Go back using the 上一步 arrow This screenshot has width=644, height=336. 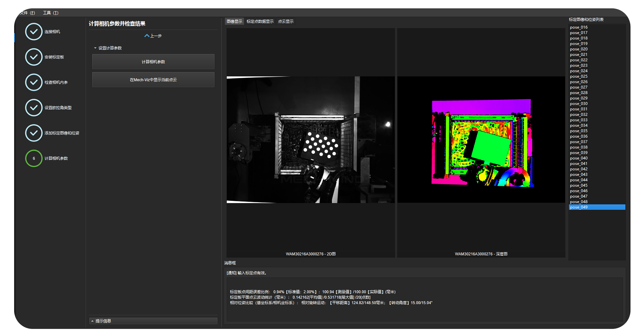coord(153,36)
